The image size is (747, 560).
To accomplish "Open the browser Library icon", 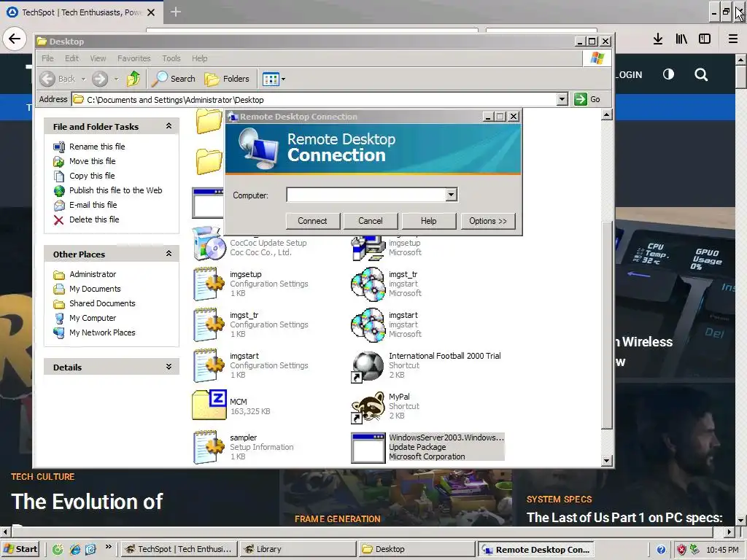I will (x=681, y=39).
